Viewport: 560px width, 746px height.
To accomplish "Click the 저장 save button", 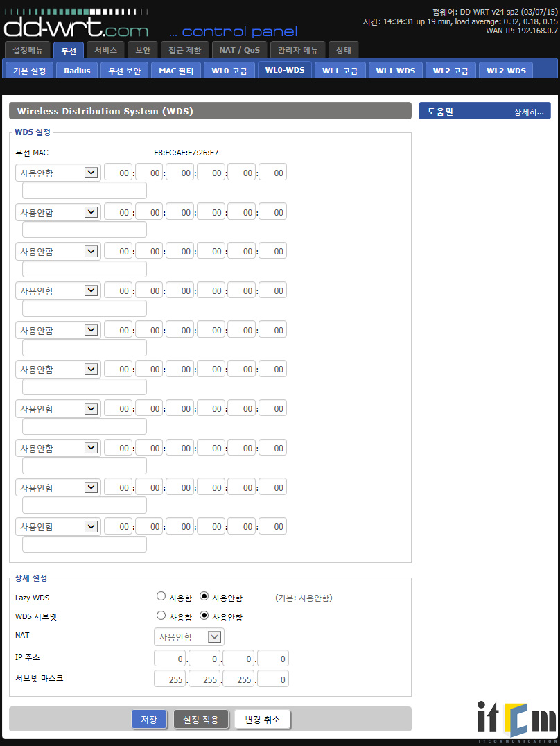I will point(149,720).
